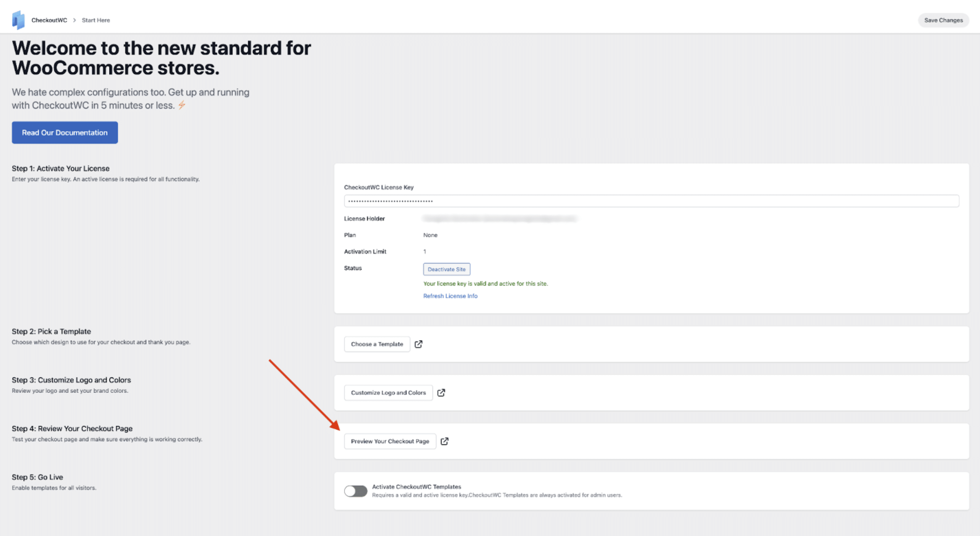
Task: Open external link icon beside Customize Logo and Colors
Action: (x=441, y=392)
